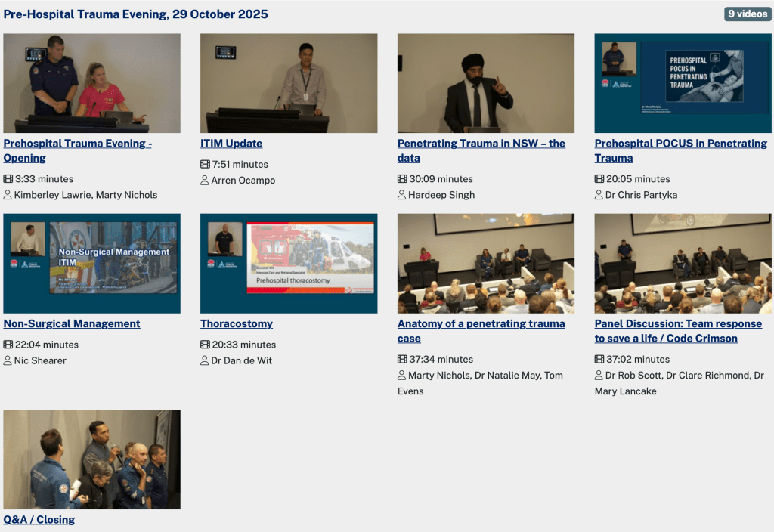Open Anatomy of a penetrating trauma case
The width and height of the screenshot is (774, 532).
[481, 324]
